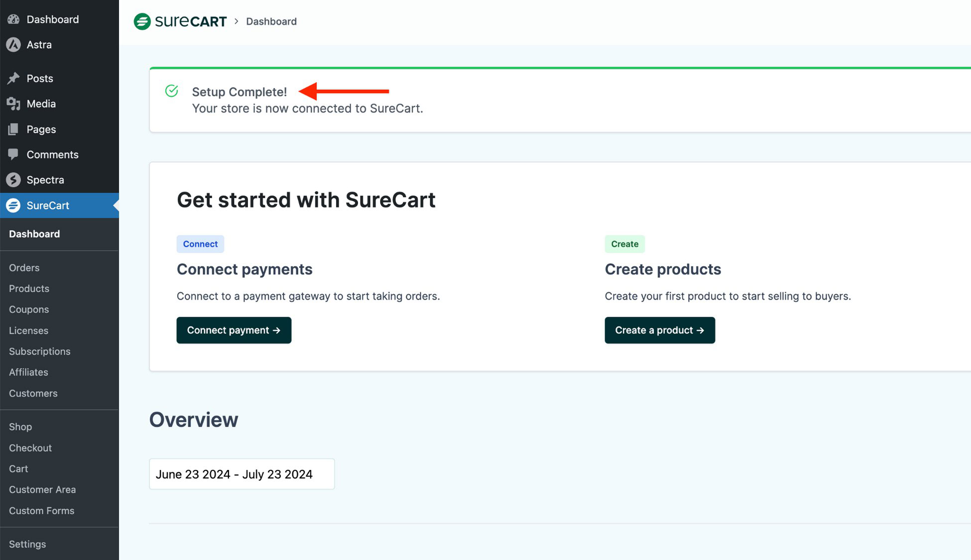Click the Astra logo icon

[x=13, y=45]
